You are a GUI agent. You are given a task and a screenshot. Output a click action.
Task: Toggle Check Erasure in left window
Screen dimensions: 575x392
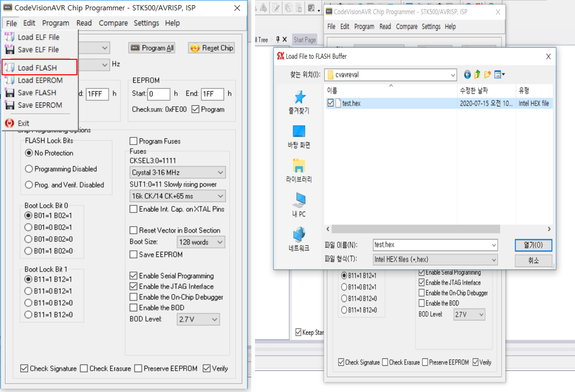84,368
